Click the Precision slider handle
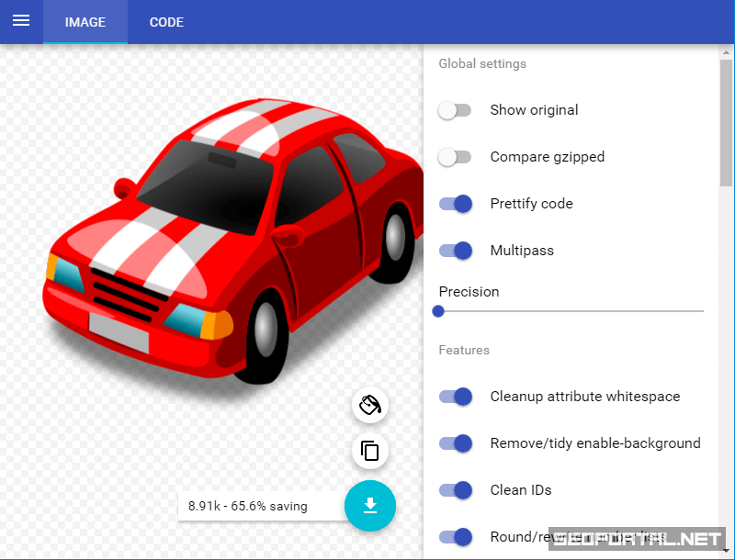 pyautogui.click(x=438, y=311)
